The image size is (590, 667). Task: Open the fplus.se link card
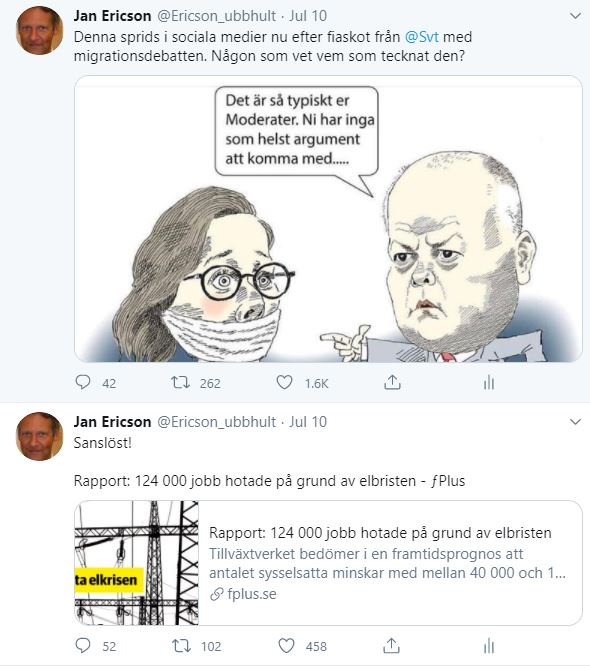328,563
